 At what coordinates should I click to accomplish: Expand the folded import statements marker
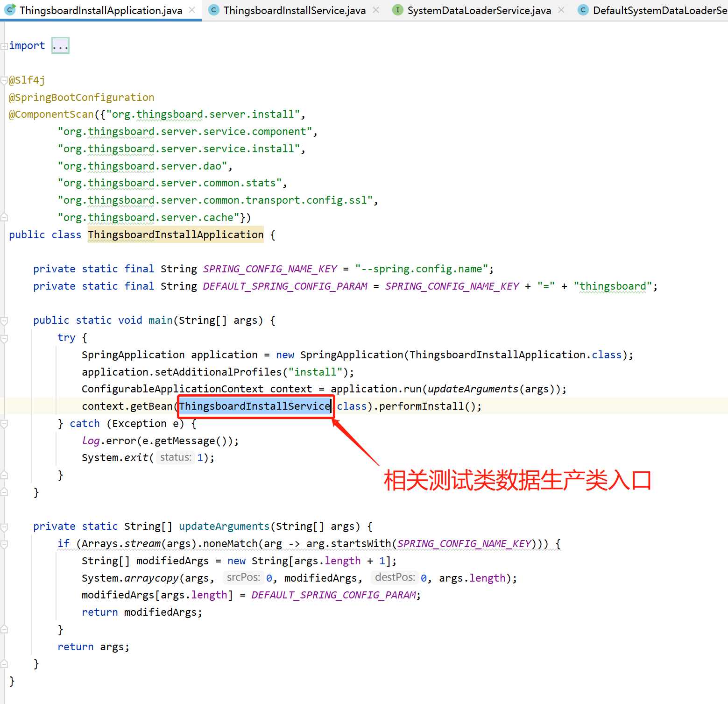pos(4,46)
